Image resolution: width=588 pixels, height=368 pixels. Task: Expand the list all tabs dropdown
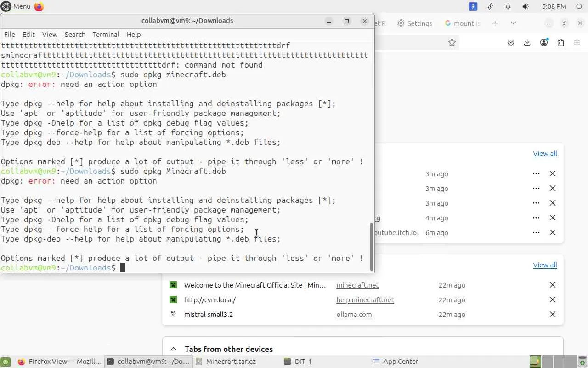tap(514, 23)
